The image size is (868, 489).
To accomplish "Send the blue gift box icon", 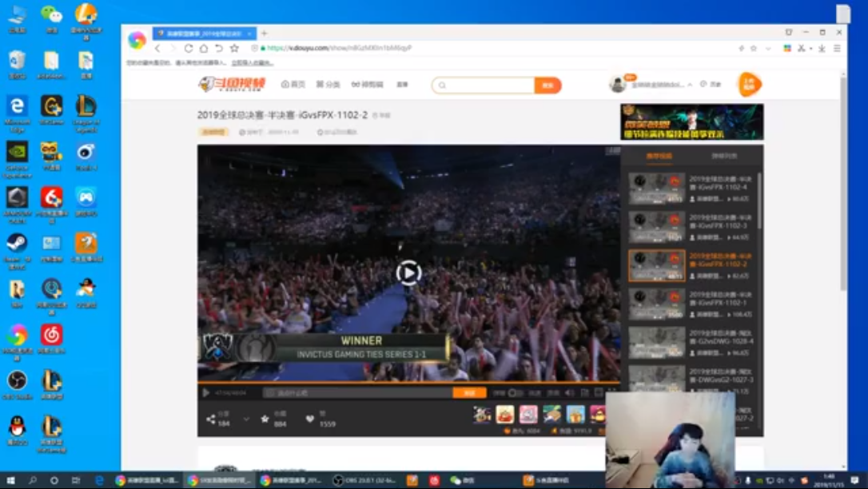I will pos(575,415).
